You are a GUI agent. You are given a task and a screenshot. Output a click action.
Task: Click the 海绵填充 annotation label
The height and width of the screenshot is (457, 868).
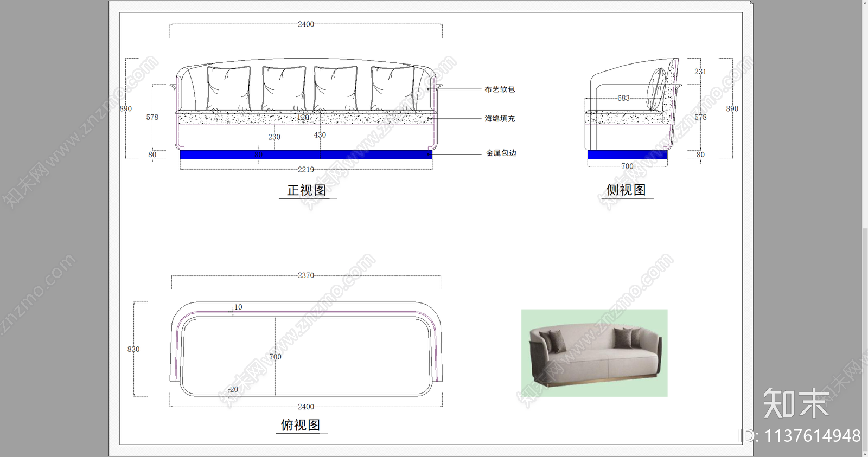500,118
